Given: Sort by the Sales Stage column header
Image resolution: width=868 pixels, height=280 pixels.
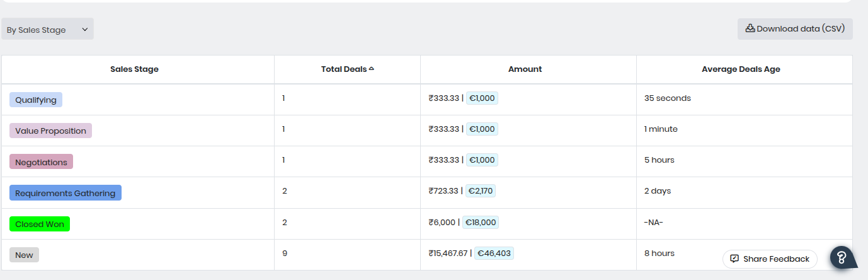Looking at the screenshot, I should point(134,69).
